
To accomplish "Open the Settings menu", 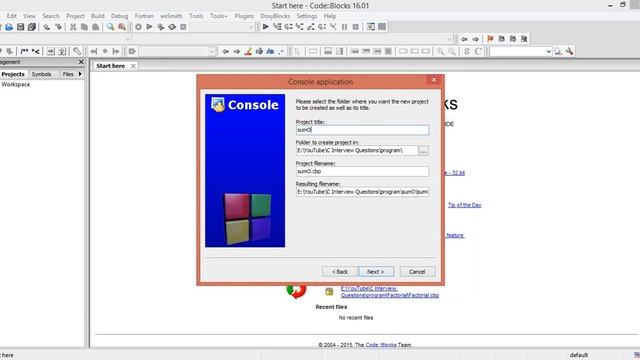I will (307, 16).
